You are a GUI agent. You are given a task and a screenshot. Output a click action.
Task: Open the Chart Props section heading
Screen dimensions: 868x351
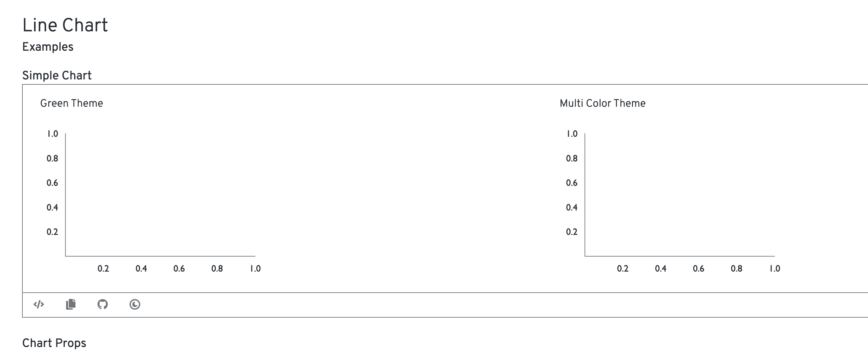[x=54, y=343]
